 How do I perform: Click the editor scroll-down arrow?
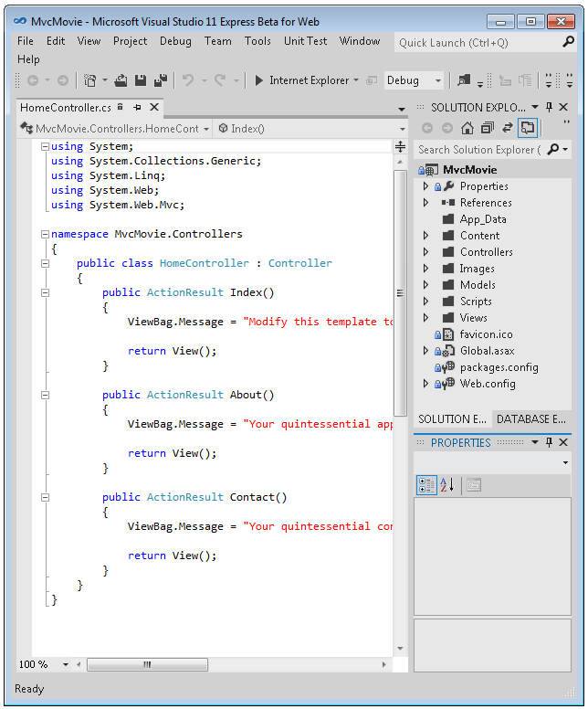[401, 649]
